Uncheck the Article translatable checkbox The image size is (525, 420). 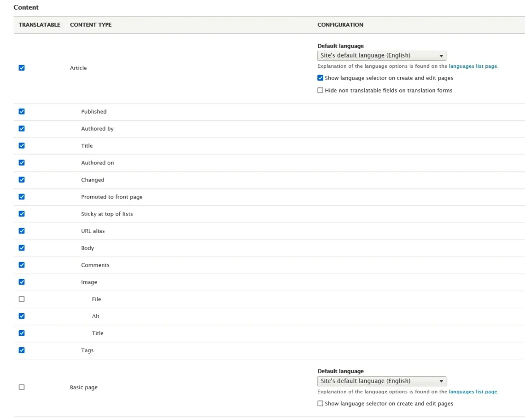(x=21, y=68)
